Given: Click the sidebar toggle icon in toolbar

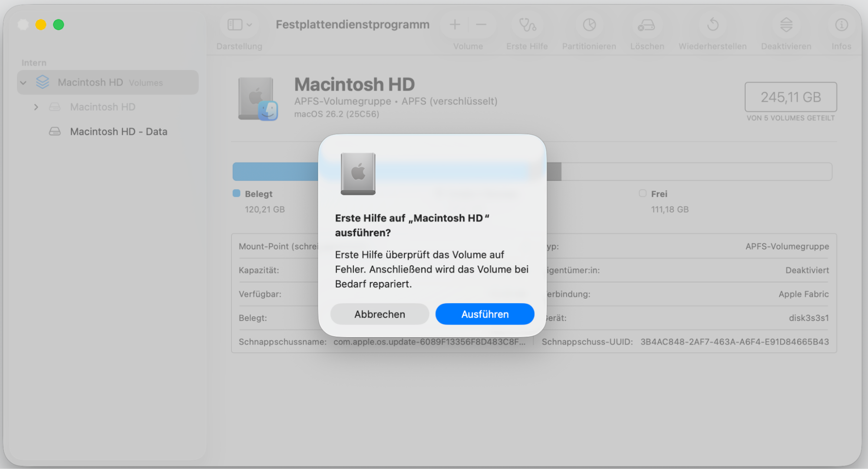Looking at the screenshot, I should tap(235, 25).
